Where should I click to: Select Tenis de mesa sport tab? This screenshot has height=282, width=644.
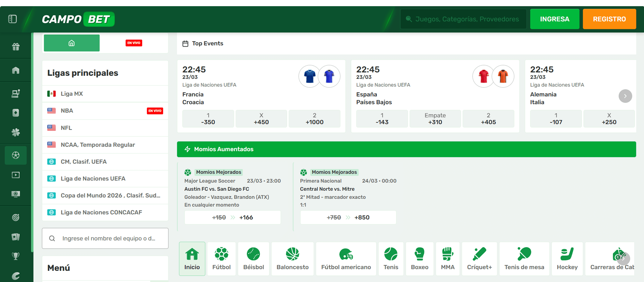pyautogui.click(x=524, y=259)
